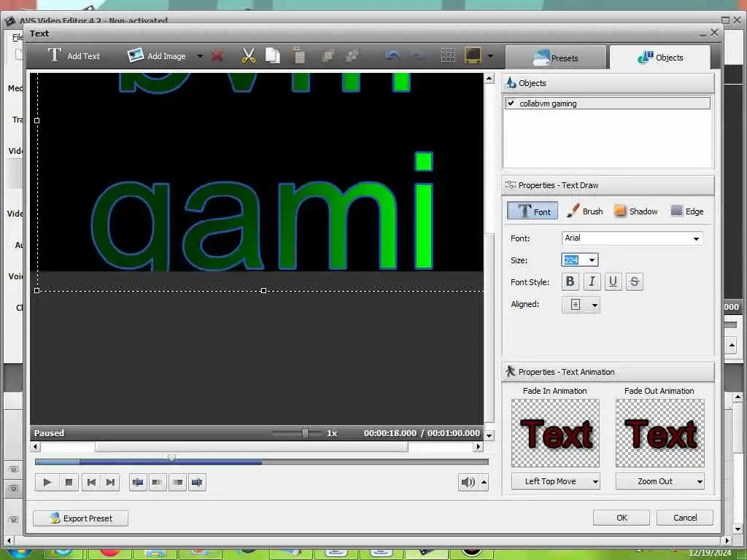Click the second fade boundary marker icon

(x=158, y=483)
